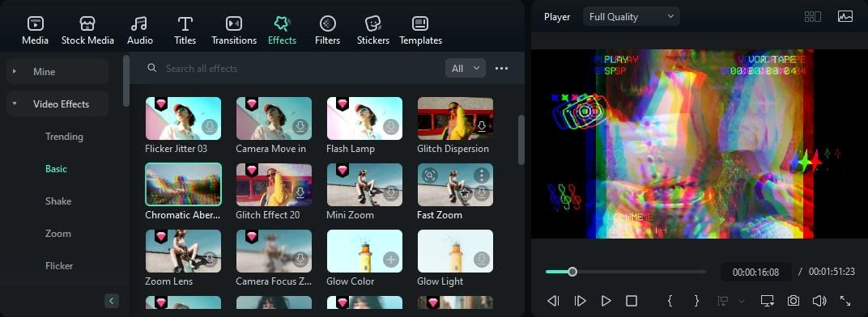The image size is (868, 317).
Task: Click the mark-in curly brace icon
Action: point(670,300)
